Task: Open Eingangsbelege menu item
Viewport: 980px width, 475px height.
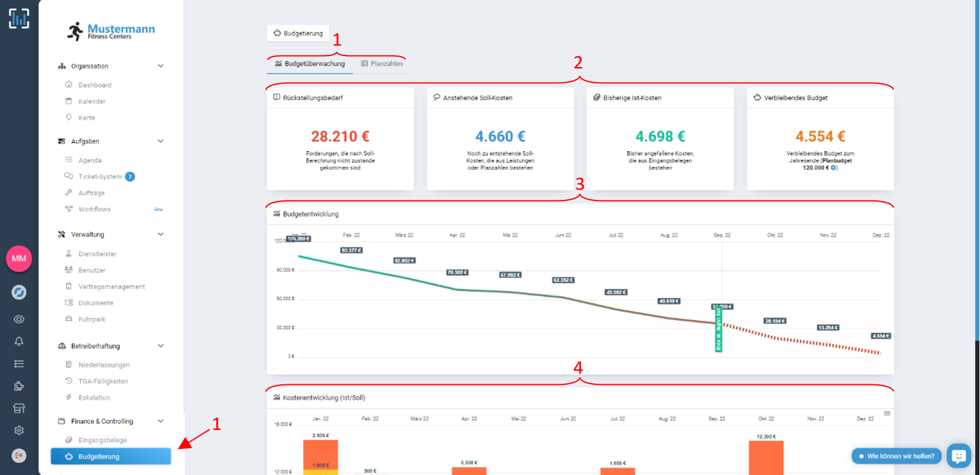Action: pyautogui.click(x=102, y=440)
